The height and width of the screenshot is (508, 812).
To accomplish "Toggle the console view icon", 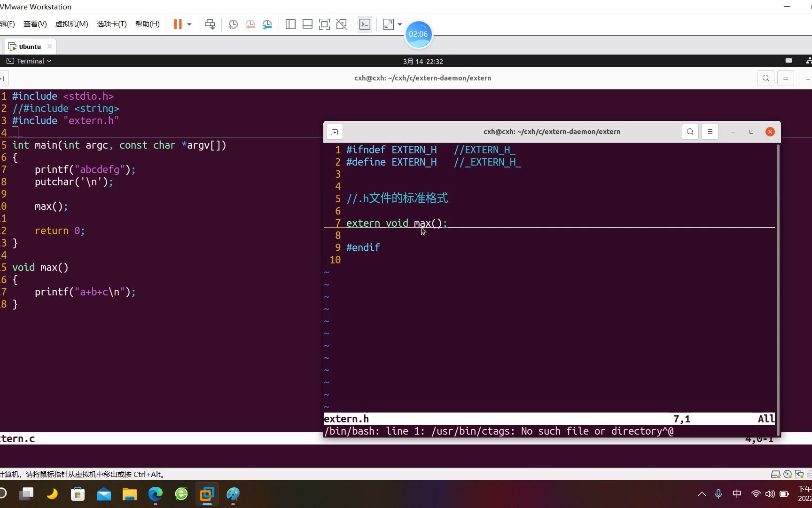I will click(365, 24).
